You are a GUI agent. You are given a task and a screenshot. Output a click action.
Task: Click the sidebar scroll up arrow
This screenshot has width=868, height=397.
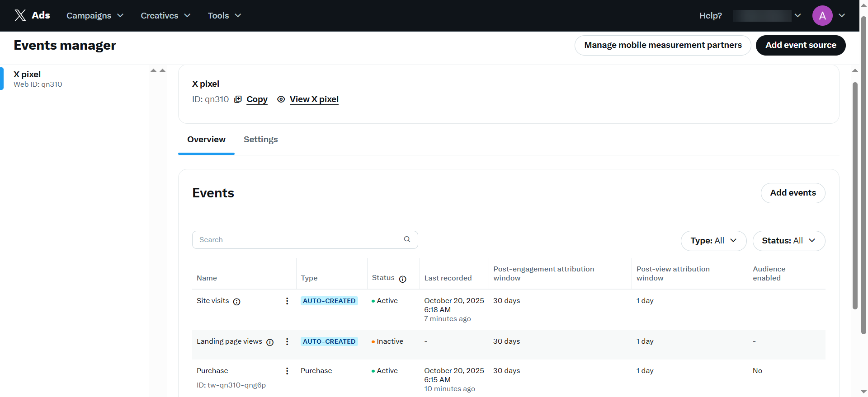153,70
